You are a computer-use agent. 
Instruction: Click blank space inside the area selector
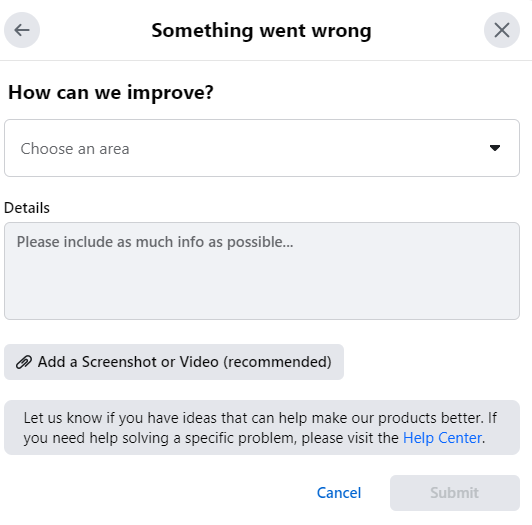click(305, 148)
